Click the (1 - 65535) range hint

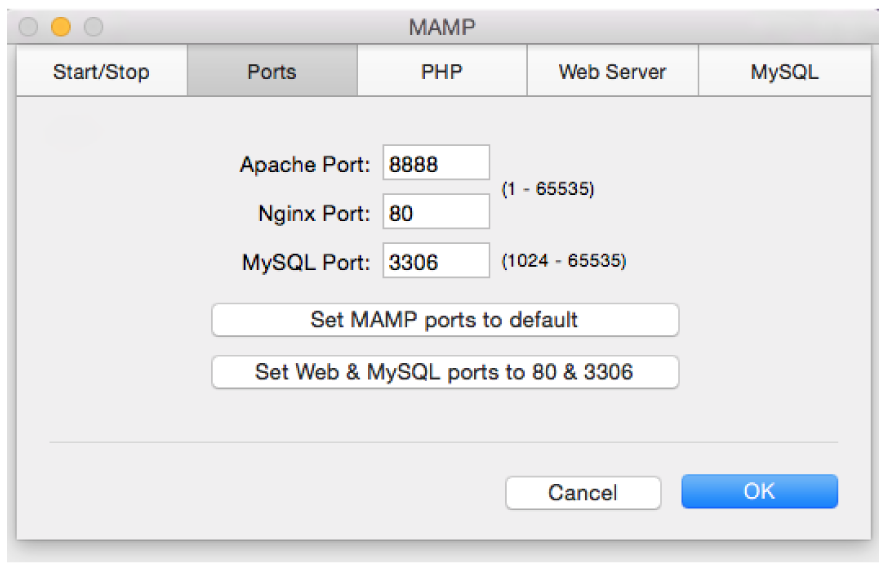click(548, 188)
